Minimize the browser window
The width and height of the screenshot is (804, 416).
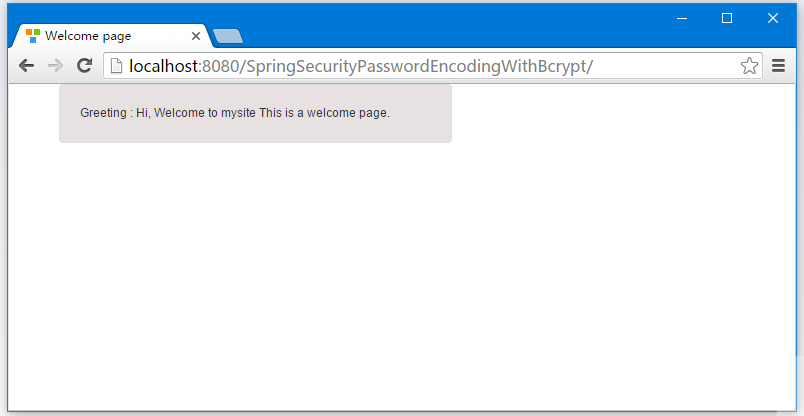[681, 18]
